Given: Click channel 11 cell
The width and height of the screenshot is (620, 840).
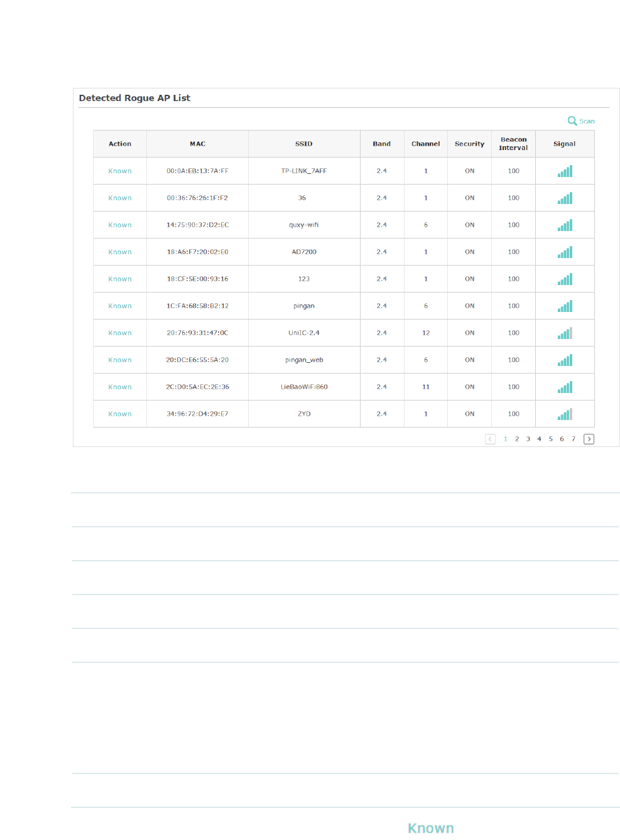Looking at the screenshot, I should pyautogui.click(x=426, y=387).
